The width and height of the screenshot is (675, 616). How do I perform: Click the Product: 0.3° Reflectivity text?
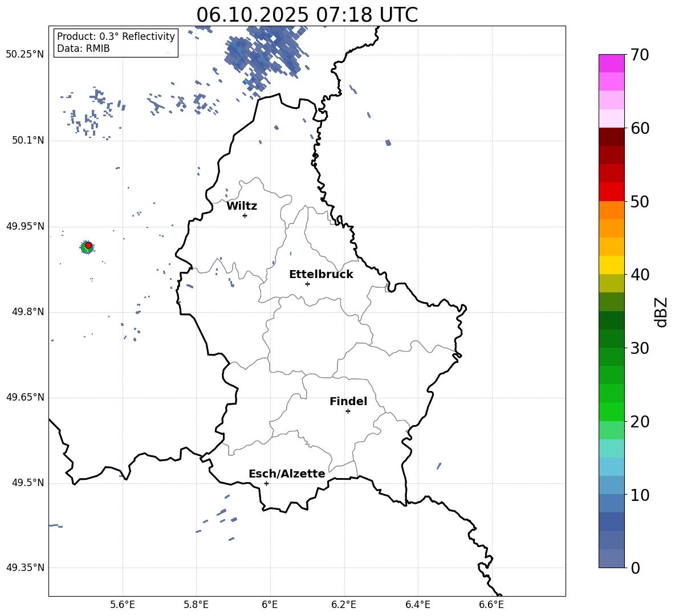116,36
